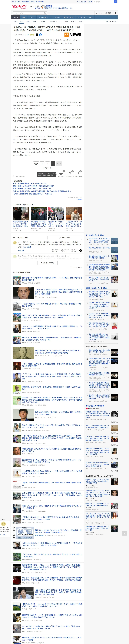This screenshot has width=129, height=644.
Task: Select スポーツ category tab
Action: (52, 22)
